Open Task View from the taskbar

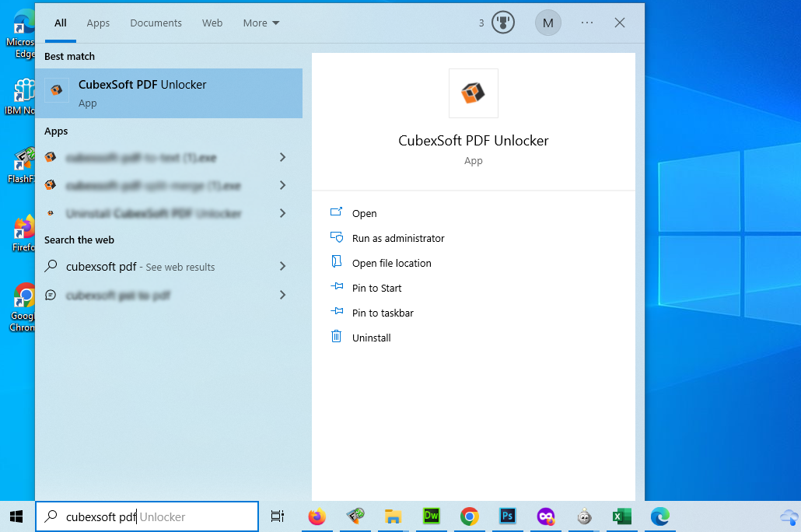point(278,516)
